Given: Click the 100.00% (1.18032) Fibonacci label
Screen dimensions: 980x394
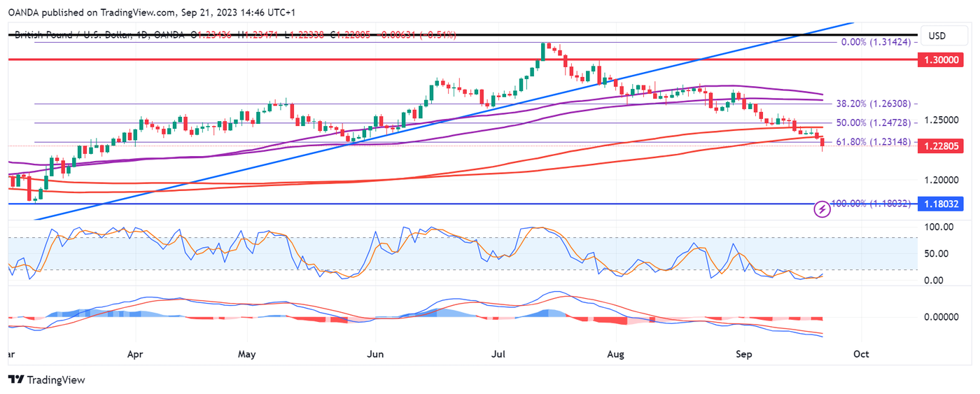Looking at the screenshot, I should [870, 204].
